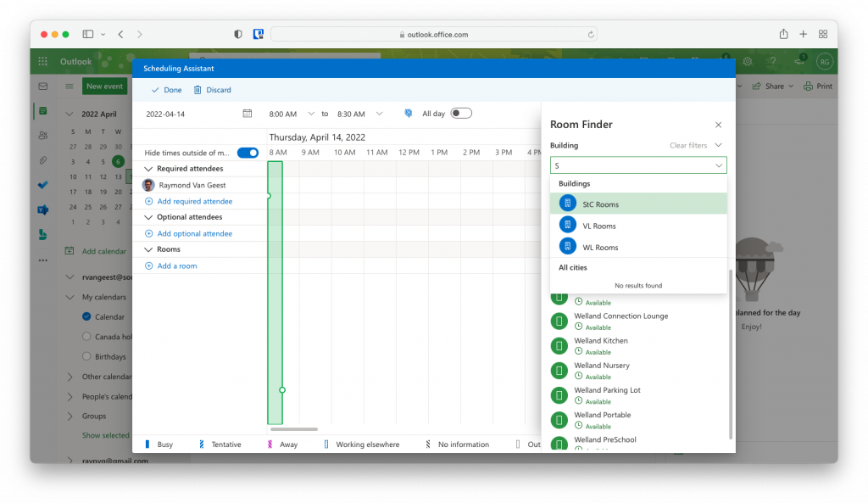868x503 pixels.
Task: Click Safari share icon
Action: click(x=783, y=34)
